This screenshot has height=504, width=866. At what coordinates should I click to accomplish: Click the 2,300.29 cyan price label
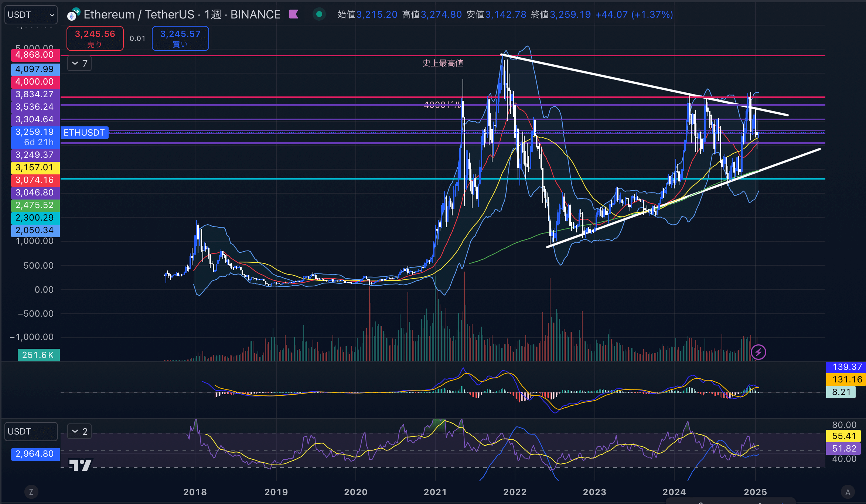click(35, 218)
